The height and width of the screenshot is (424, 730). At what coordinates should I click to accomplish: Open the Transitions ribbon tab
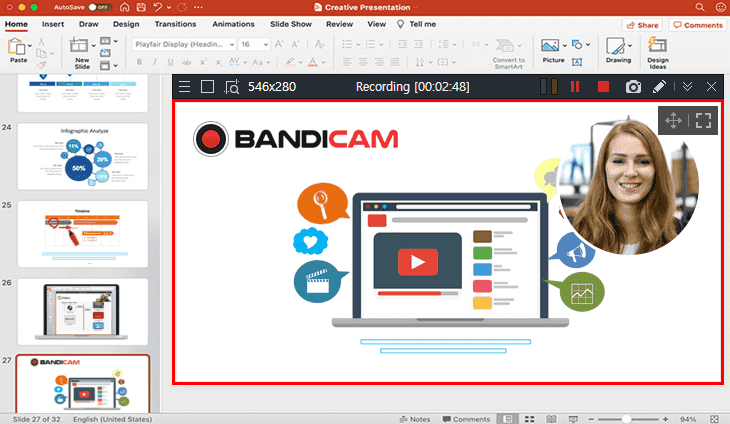[176, 24]
